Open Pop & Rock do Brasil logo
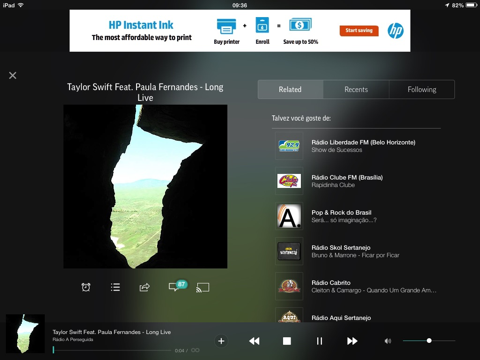Image resolution: width=480 pixels, height=360 pixels. (289, 216)
